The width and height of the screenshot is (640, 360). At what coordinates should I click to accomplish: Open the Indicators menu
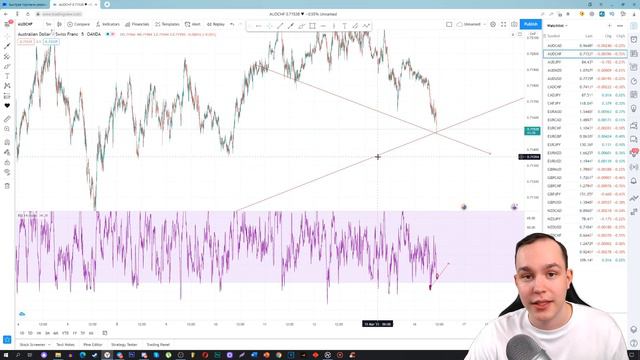(107, 24)
